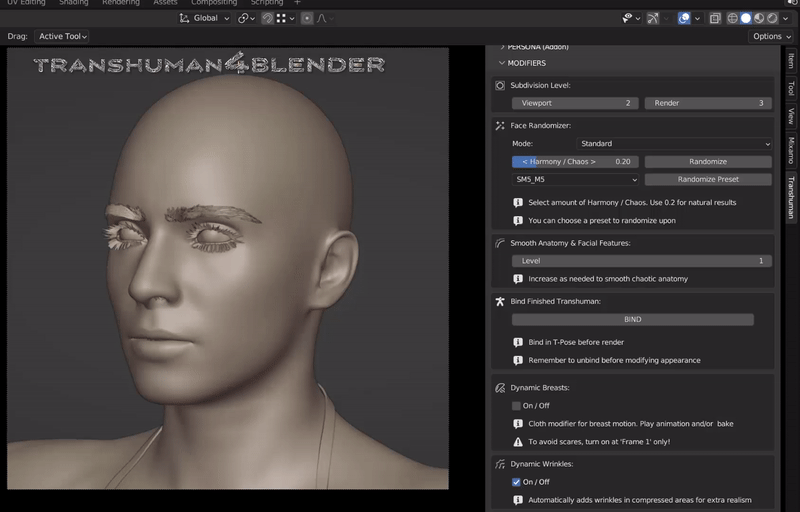Open the Compositing workspace tab
The height and width of the screenshot is (512, 800).
click(214, 3)
